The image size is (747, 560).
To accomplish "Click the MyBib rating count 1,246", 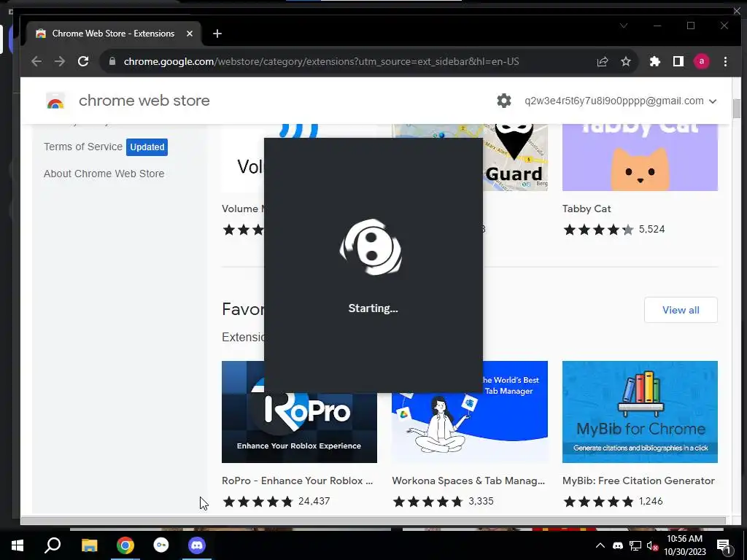I will (x=651, y=501).
